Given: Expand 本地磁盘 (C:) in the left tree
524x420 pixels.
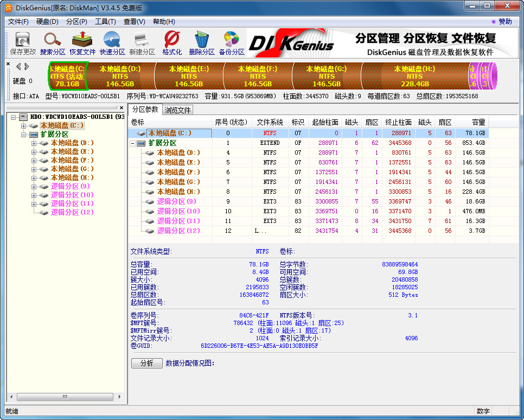Looking at the screenshot, I should (x=23, y=126).
